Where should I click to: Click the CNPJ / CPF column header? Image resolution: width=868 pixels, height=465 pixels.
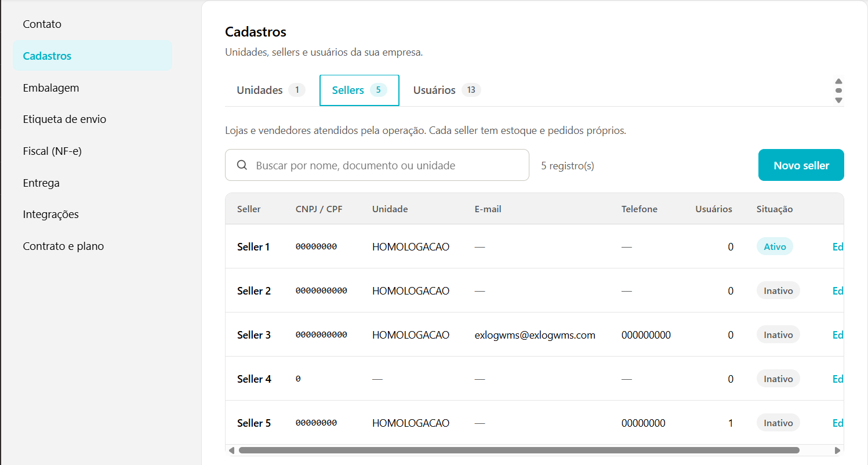[x=319, y=209]
